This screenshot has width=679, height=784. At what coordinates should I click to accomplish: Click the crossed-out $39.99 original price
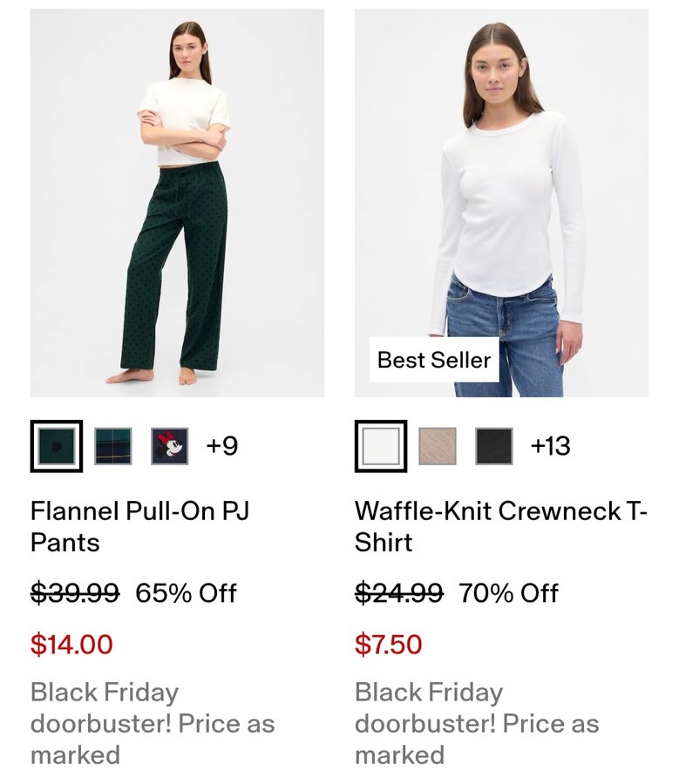click(x=75, y=593)
